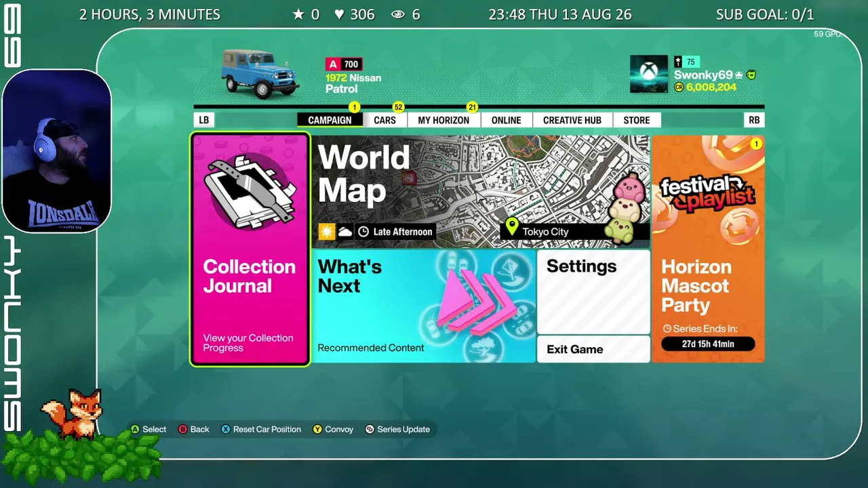Click the Collection Journal book icon
Image resolution: width=868 pixels, height=488 pixels.
[250, 192]
